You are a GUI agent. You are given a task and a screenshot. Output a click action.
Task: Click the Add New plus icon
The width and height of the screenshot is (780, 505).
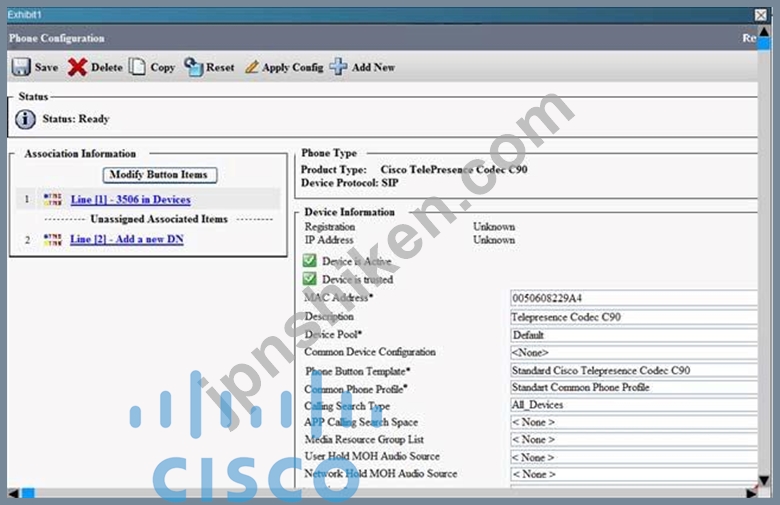click(338, 67)
